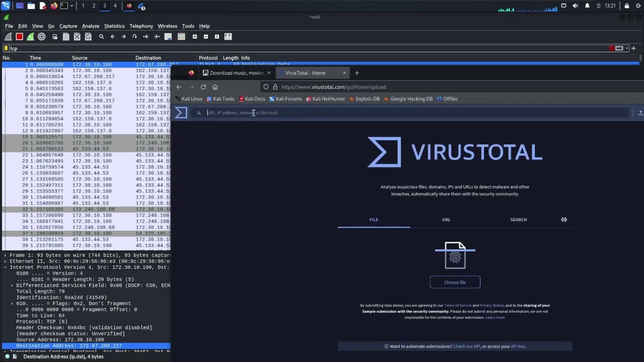
Task: Open the Exploit-DB bookmark
Action: pos(364,99)
